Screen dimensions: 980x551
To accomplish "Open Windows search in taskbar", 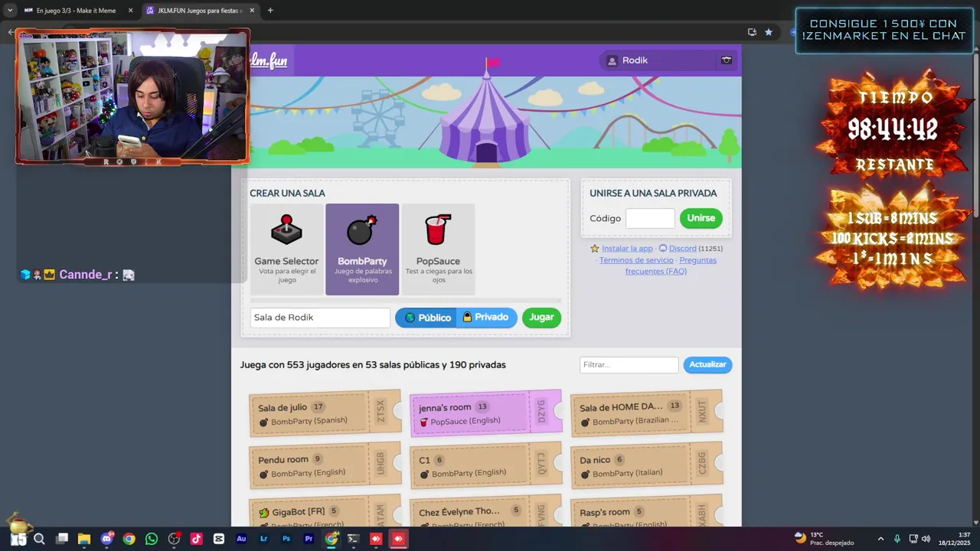I will click(x=40, y=539).
